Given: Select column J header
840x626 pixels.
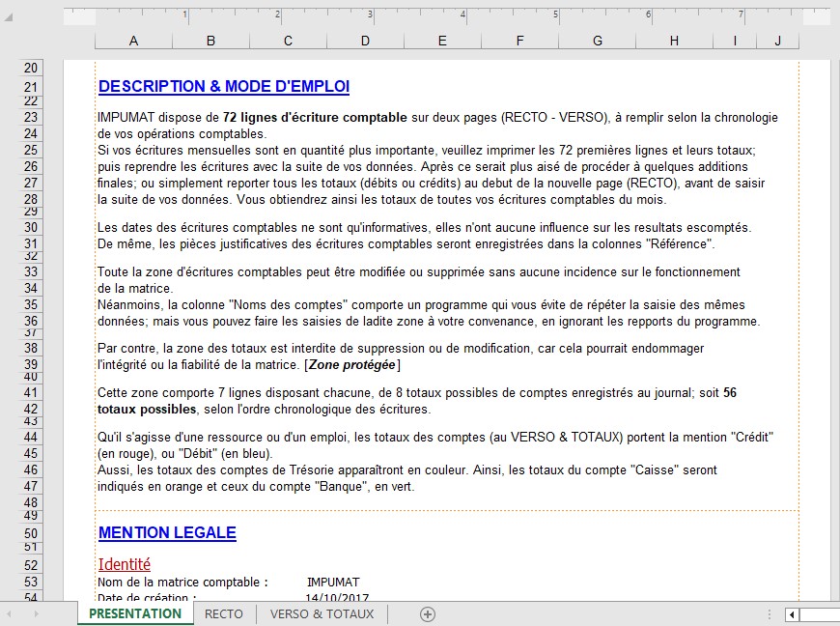Looking at the screenshot, I should pyautogui.click(x=777, y=41).
